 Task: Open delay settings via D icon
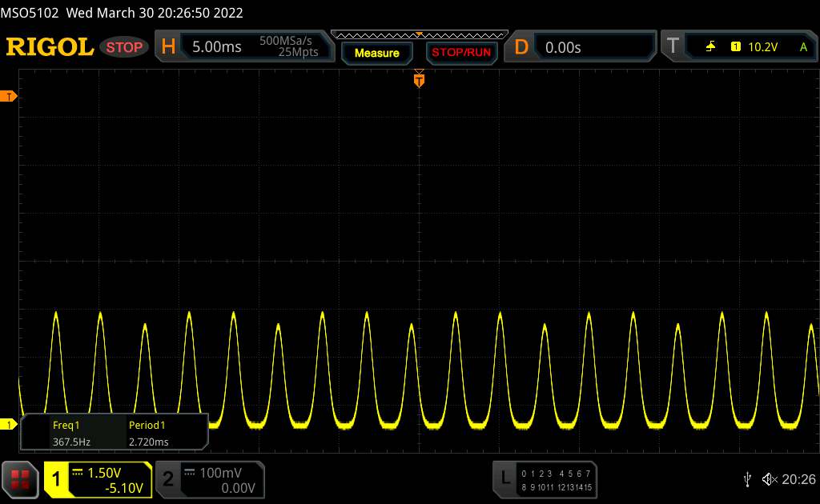click(521, 47)
